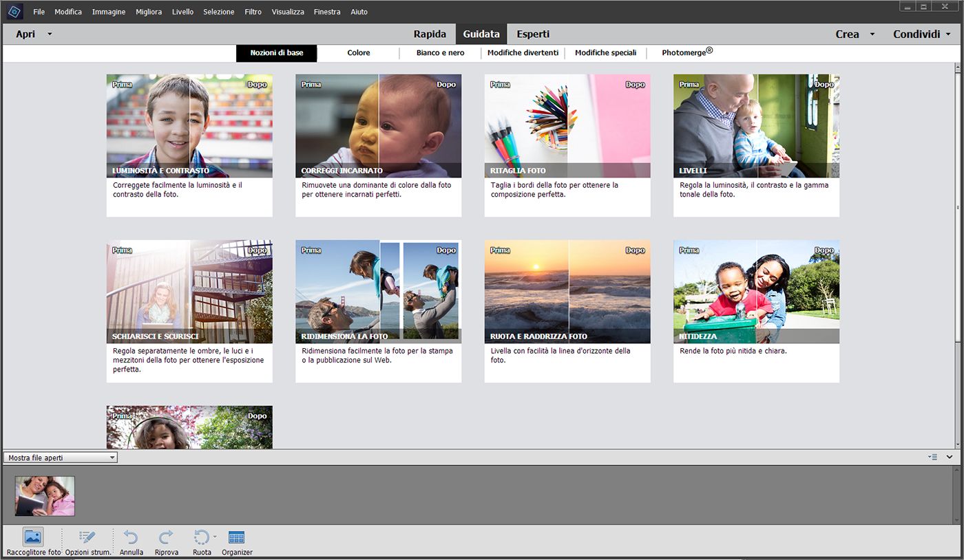The width and height of the screenshot is (964, 560).
Task: Select the Nozioni di base category tab
Action: (276, 53)
